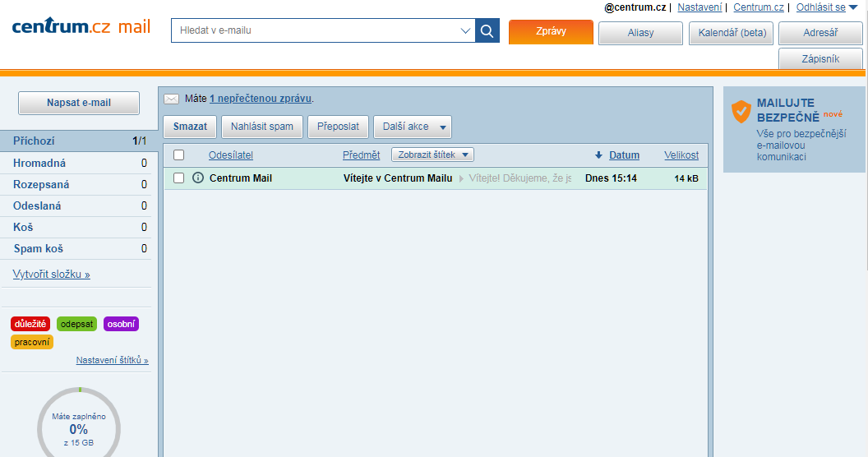Click the info icon beside Centrum Mail
Viewport: 868px width, 457px height.
pos(197,178)
